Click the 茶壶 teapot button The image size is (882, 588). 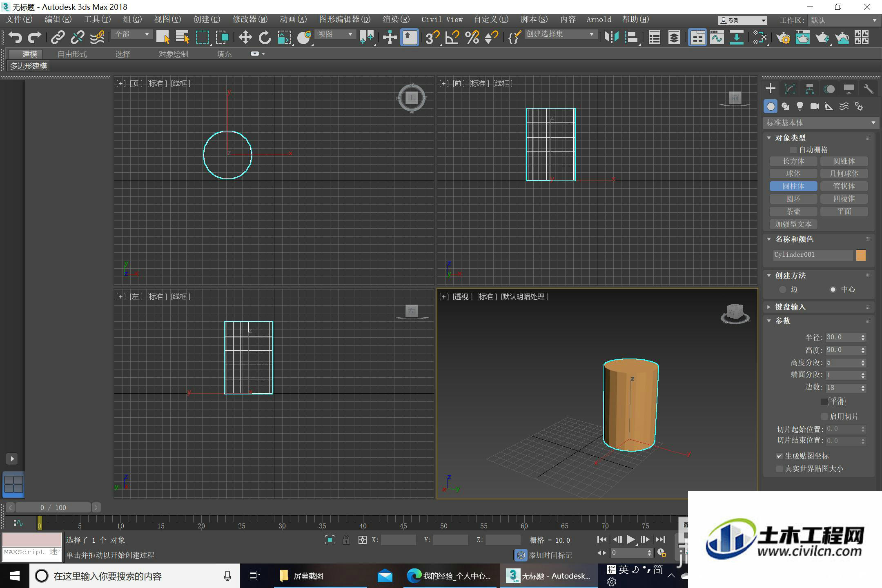793,212
